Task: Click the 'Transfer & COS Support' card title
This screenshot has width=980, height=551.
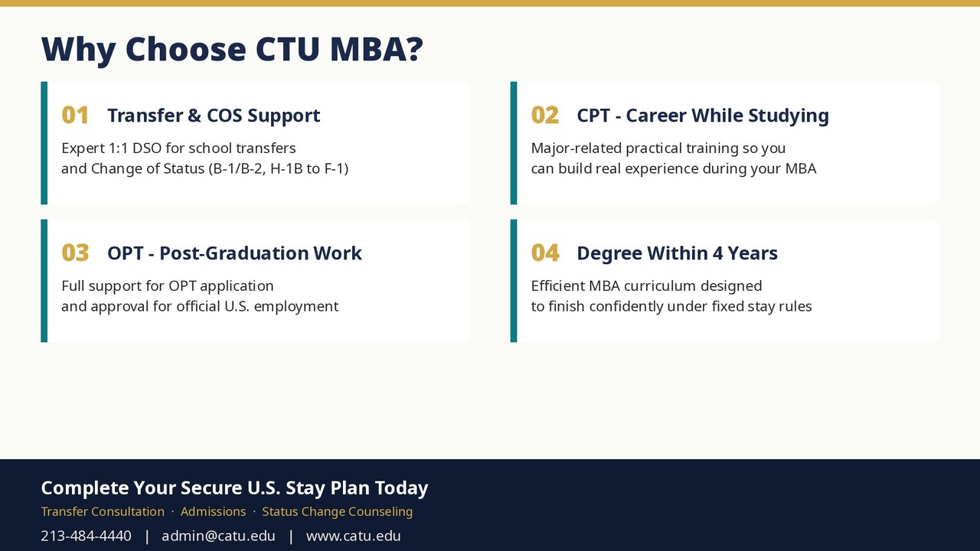Action: [x=214, y=116]
